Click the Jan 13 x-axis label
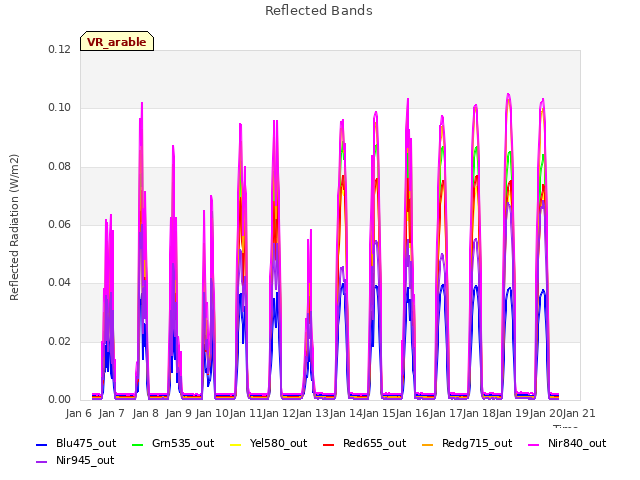640x480 pixels. tap(312, 413)
